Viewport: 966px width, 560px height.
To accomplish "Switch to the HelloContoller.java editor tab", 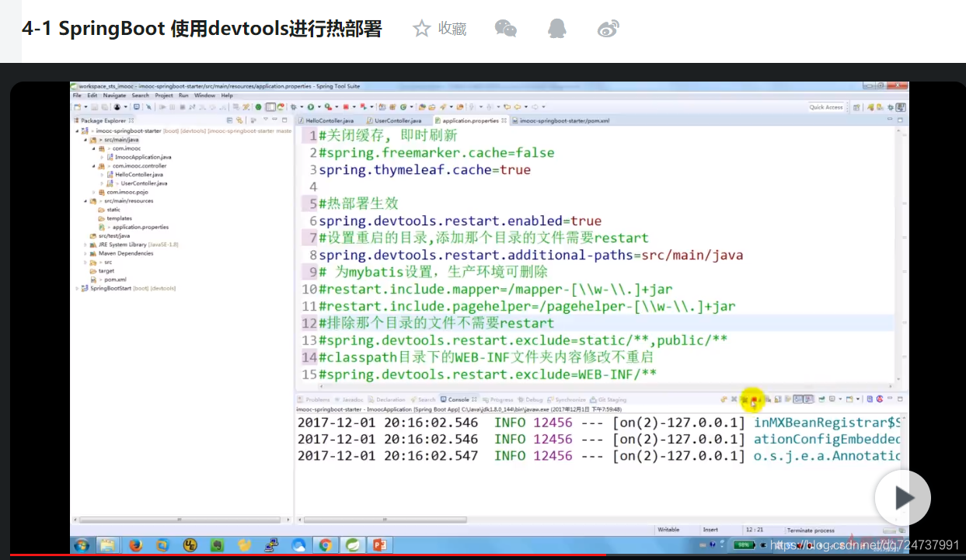I will tap(326, 120).
